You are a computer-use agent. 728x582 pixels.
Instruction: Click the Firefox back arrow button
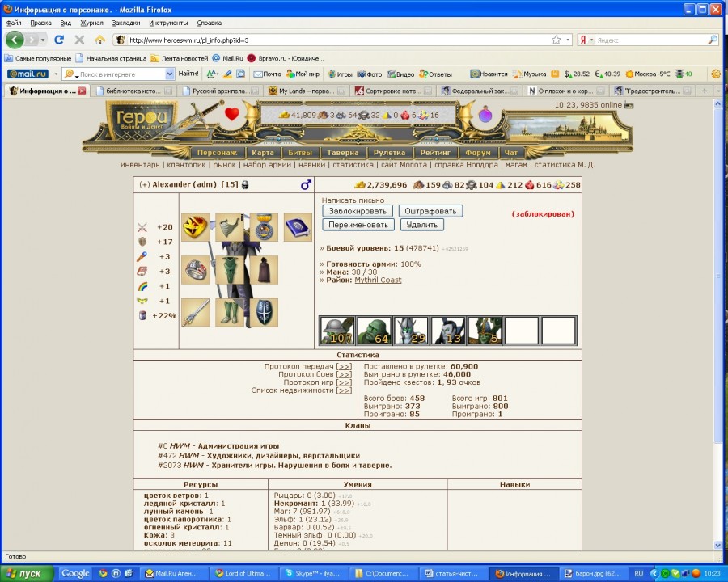pos(15,40)
